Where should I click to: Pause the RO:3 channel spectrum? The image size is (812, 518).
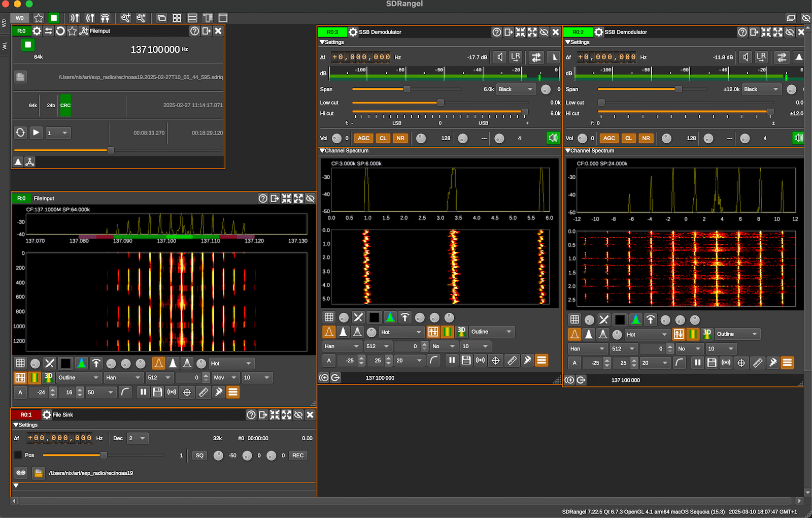click(x=452, y=361)
